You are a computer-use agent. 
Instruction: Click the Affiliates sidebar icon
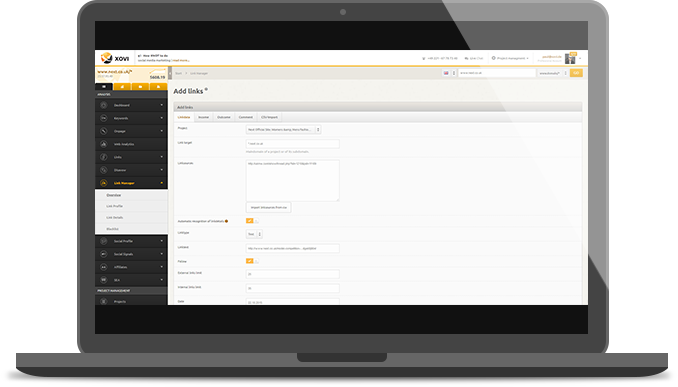click(x=104, y=267)
